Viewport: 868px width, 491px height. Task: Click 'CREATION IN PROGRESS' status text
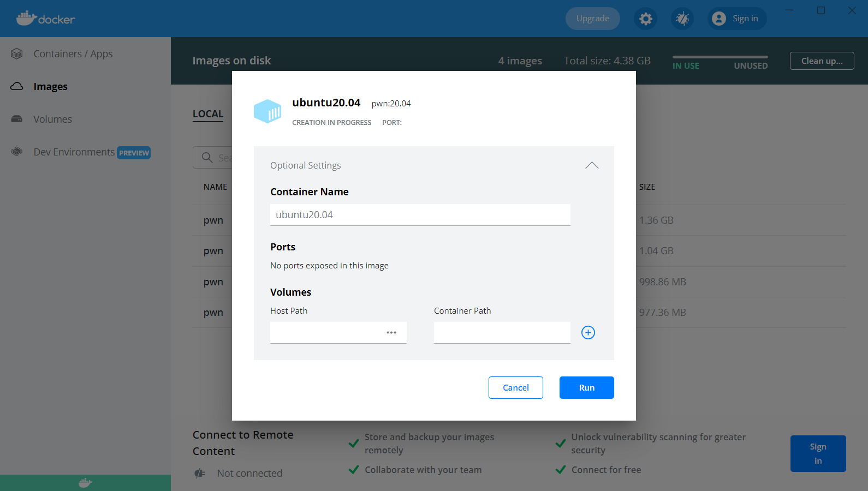coord(331,122)
